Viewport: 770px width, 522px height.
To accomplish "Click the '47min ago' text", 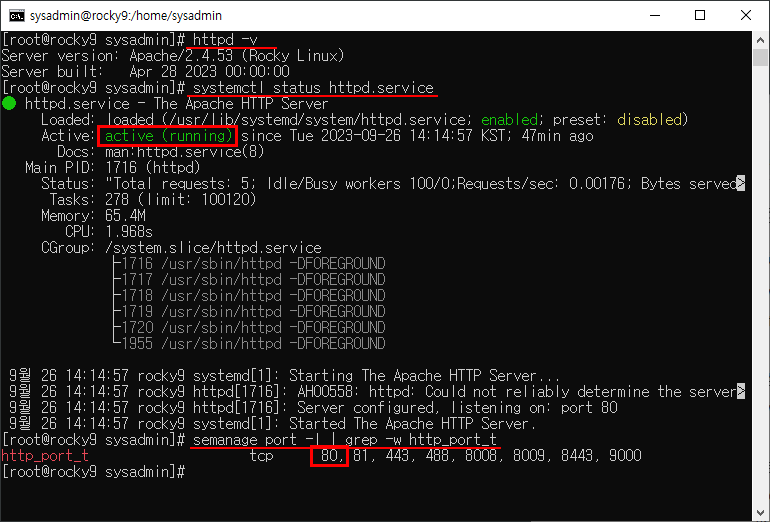I will 557,136.
